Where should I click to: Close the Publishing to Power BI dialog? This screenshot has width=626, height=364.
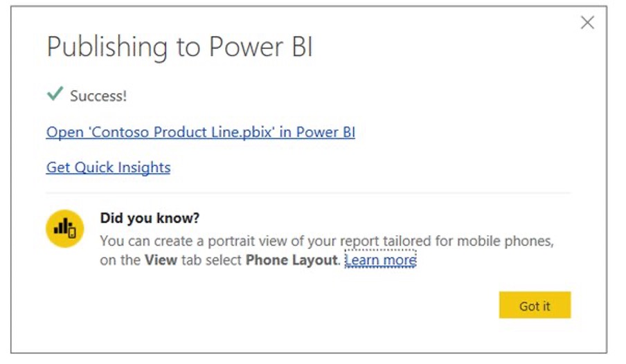(x=587, y=22)
